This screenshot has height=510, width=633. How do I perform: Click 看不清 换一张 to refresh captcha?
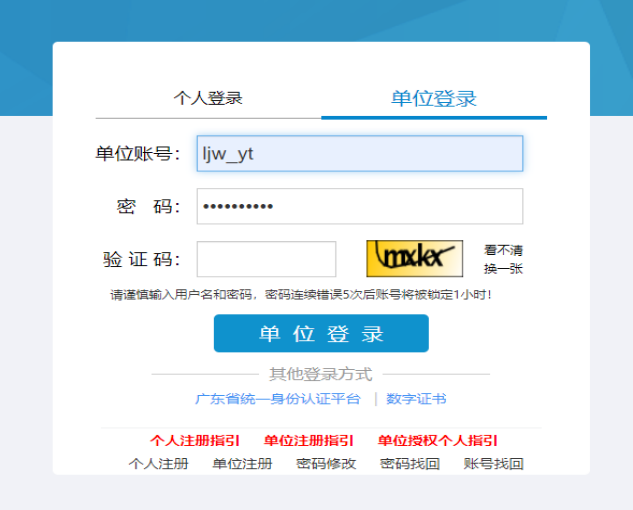(x=503, y=259)
